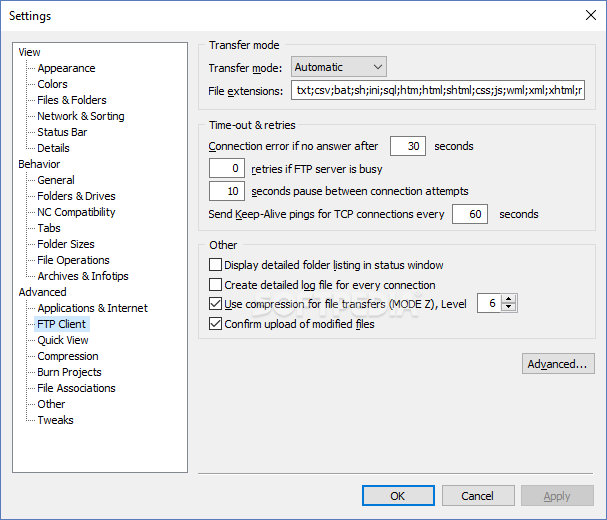Screen dimensions: 607x520
Task: Uncheck Use compression for file transfers
Action: (x=215, y=304)
